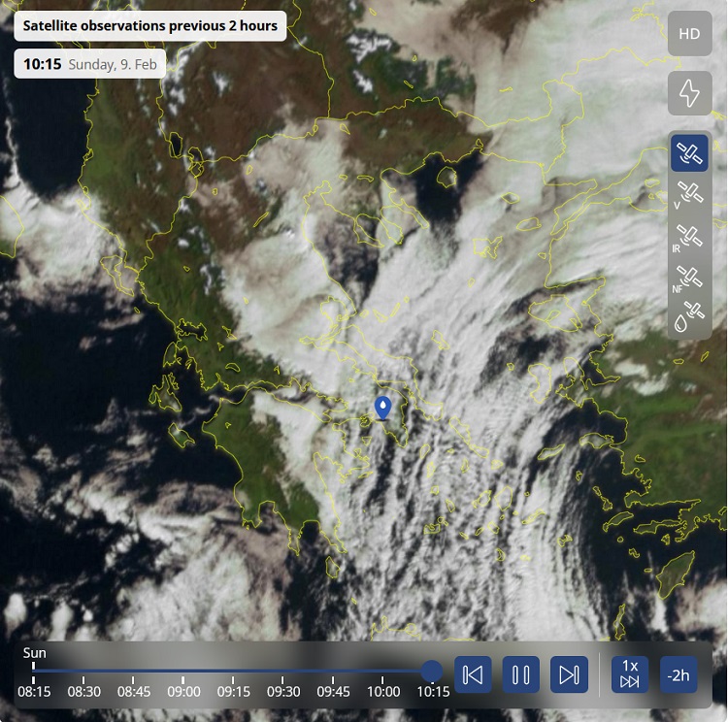Skip to the last frame

point(569,674)
